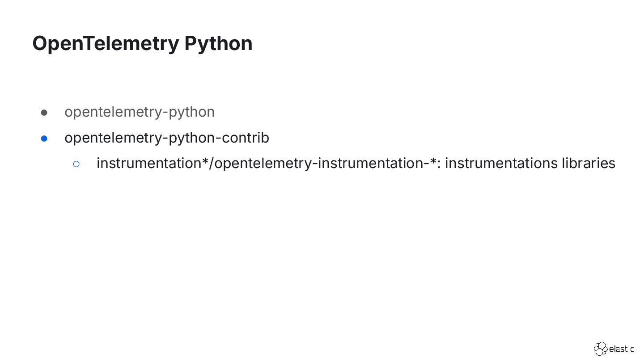The height and width of the screenshot is (362, 644).
Task: Click the Elastic cluster logo icon
Action: [x=601, y=349]
